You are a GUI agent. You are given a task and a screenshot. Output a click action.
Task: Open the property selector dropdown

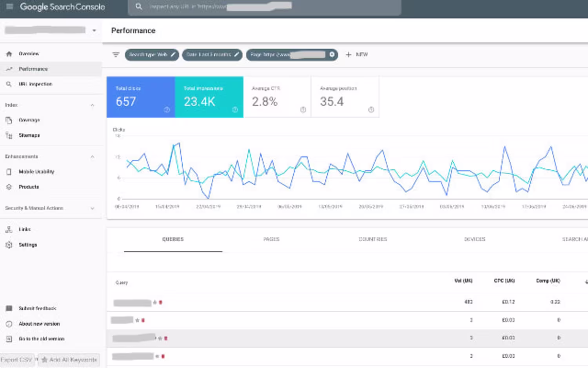click(51, 30)
